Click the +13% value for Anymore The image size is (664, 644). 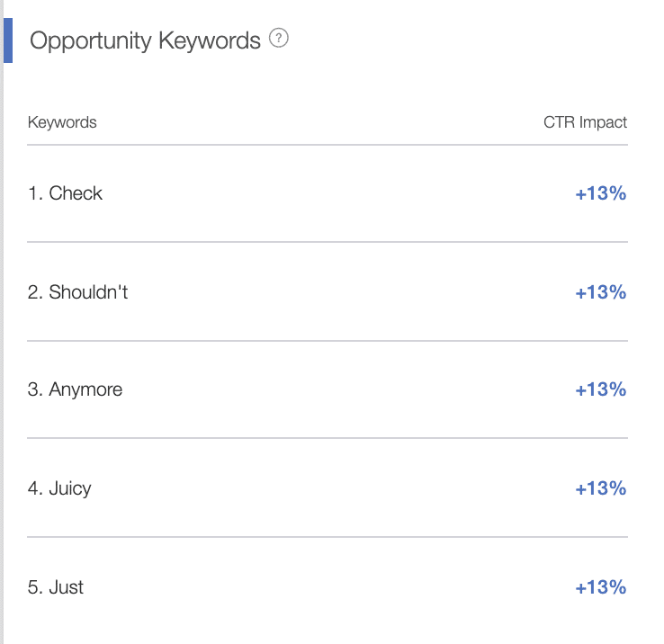[600, 389]
